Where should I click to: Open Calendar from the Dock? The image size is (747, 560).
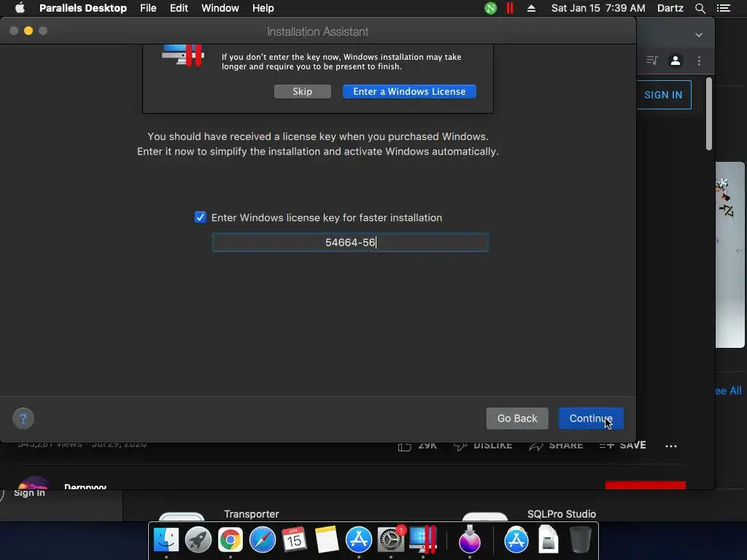pyautogui.click(x=294, y=540)
